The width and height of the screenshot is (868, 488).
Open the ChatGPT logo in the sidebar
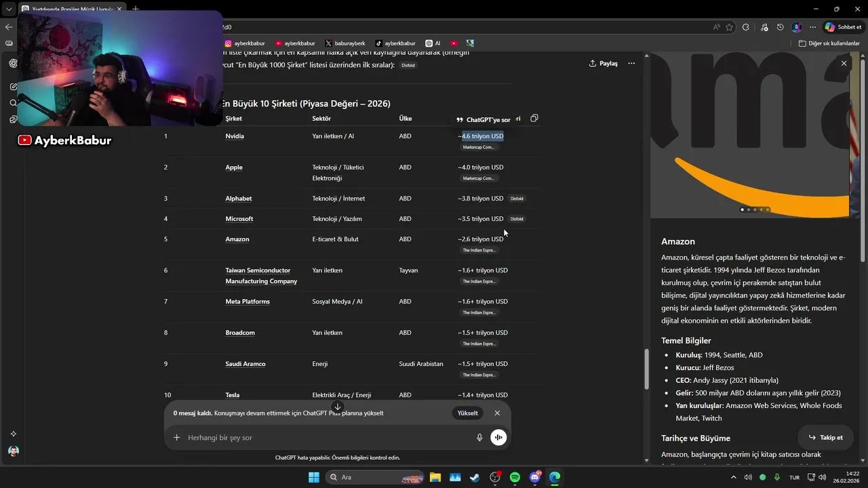point(13,63)
